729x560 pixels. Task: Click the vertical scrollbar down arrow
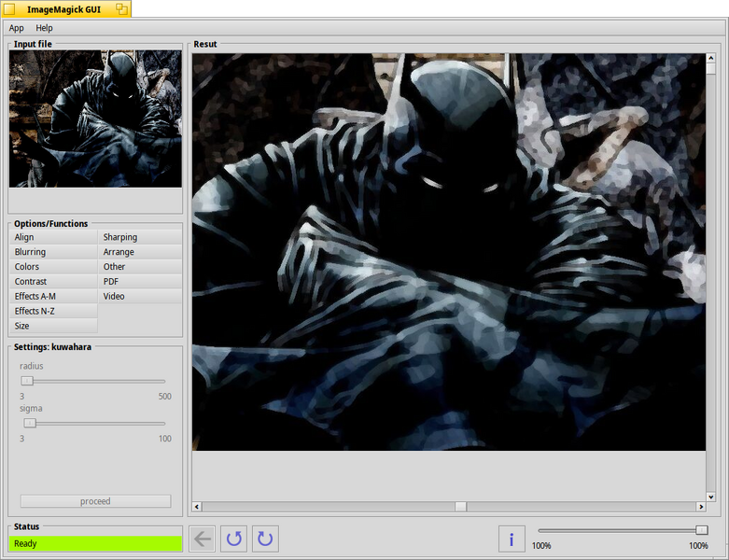tap(711, 497)
